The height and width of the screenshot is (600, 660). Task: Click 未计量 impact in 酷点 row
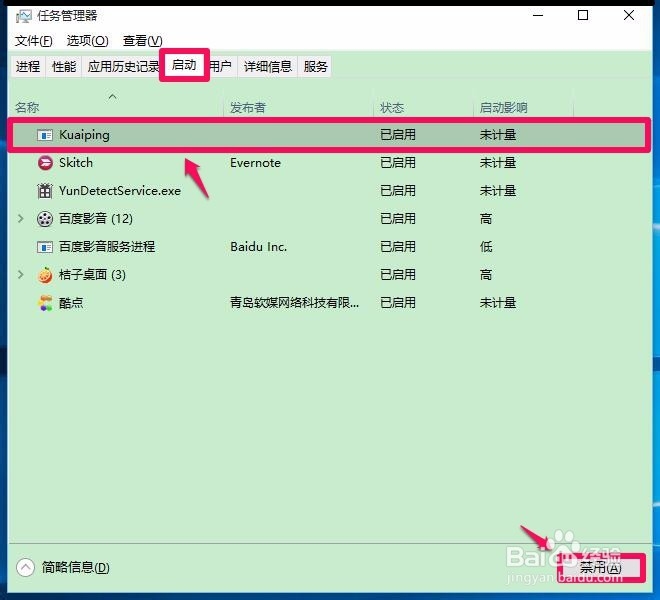(498, 303)
